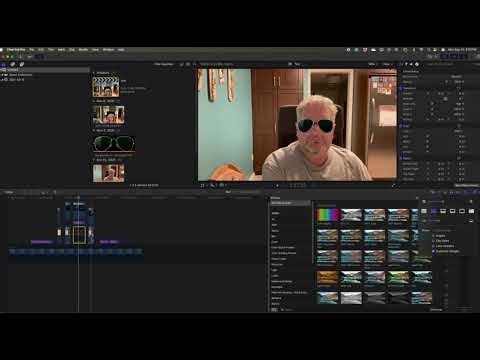Open the Apple menu
This screenshot has height=360, width=480.
point(2,50)
